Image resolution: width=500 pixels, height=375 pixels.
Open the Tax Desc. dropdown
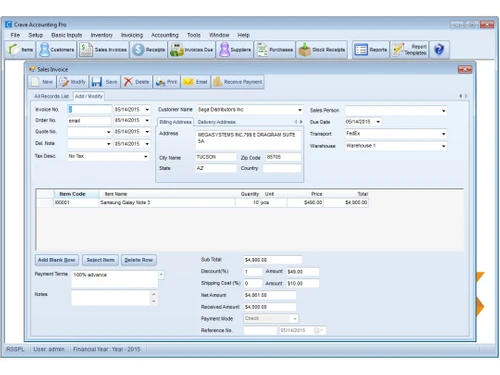(146, 156)
